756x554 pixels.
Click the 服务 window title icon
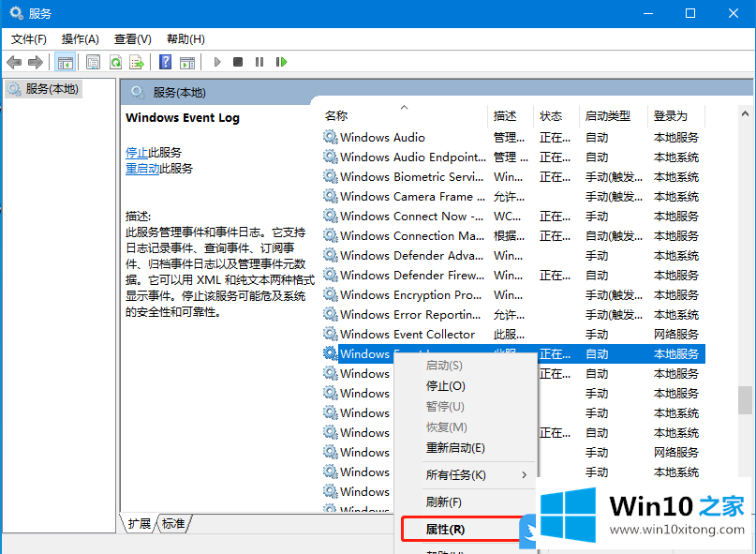(16, 13)
